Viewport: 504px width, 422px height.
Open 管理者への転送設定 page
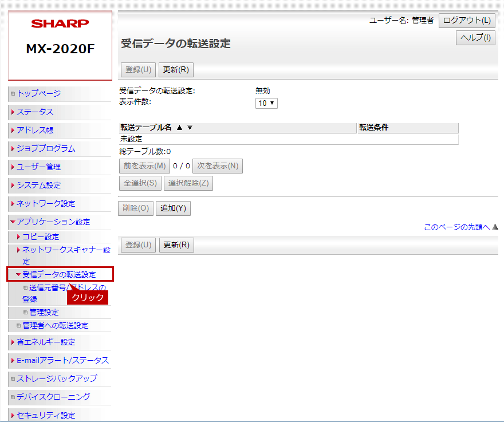click(55, 325)
